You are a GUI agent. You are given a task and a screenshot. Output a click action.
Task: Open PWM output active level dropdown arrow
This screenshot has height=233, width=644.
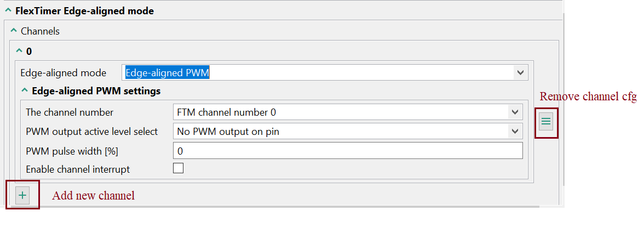(515, 132)
